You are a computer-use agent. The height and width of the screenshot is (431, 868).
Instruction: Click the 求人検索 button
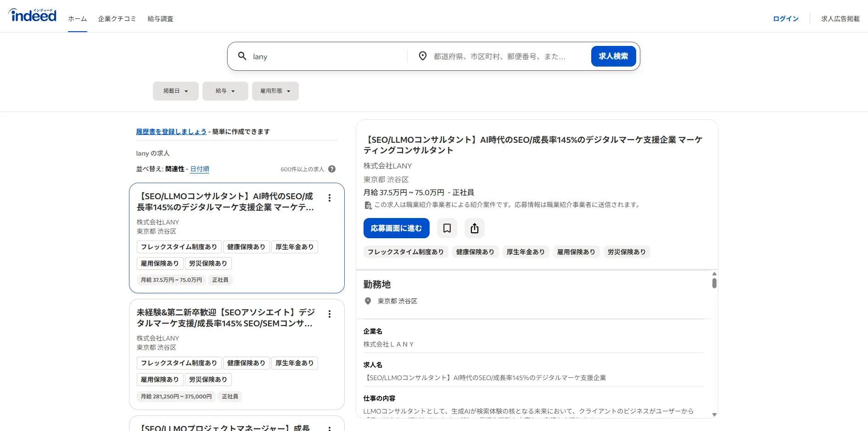613,56
